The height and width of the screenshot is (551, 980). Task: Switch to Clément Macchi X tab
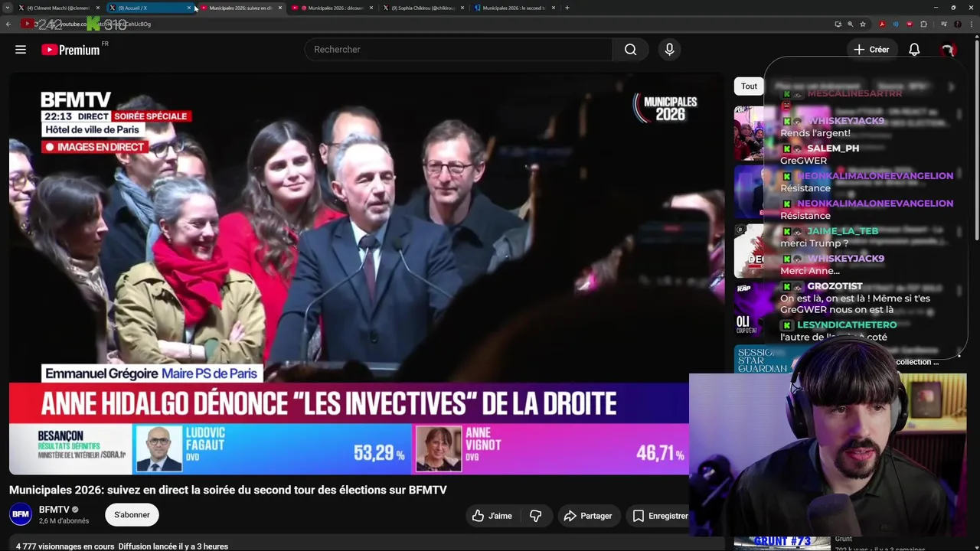click(x=57, y=8)
